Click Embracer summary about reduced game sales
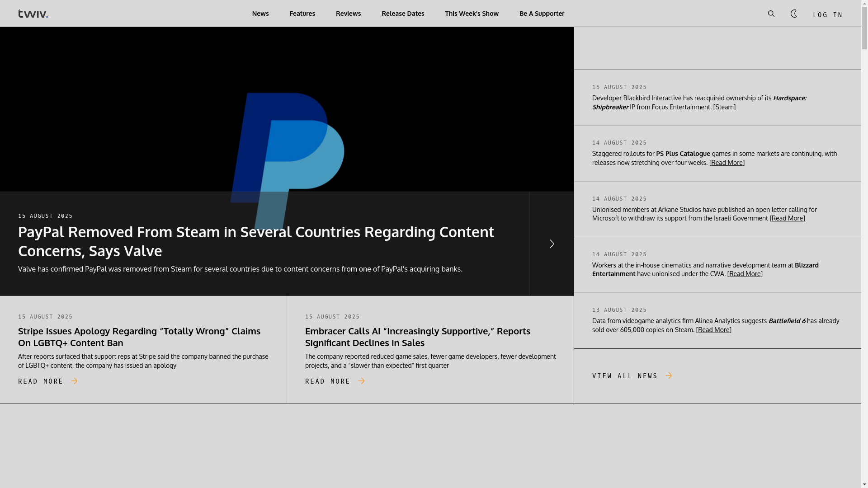 430,361
